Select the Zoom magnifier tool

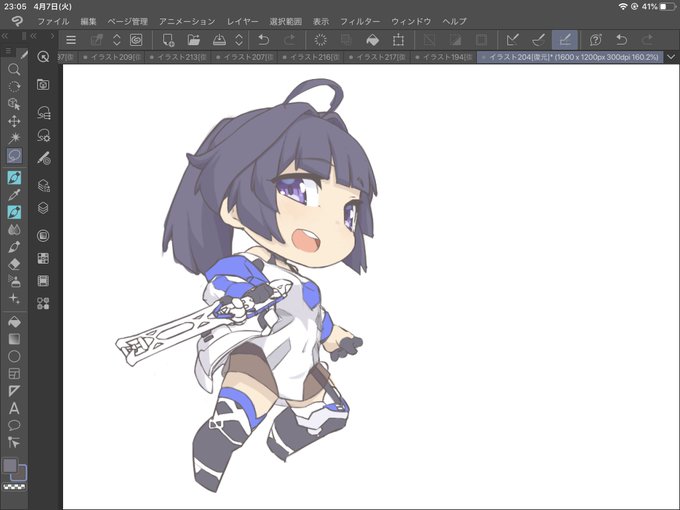pos(14,69)
